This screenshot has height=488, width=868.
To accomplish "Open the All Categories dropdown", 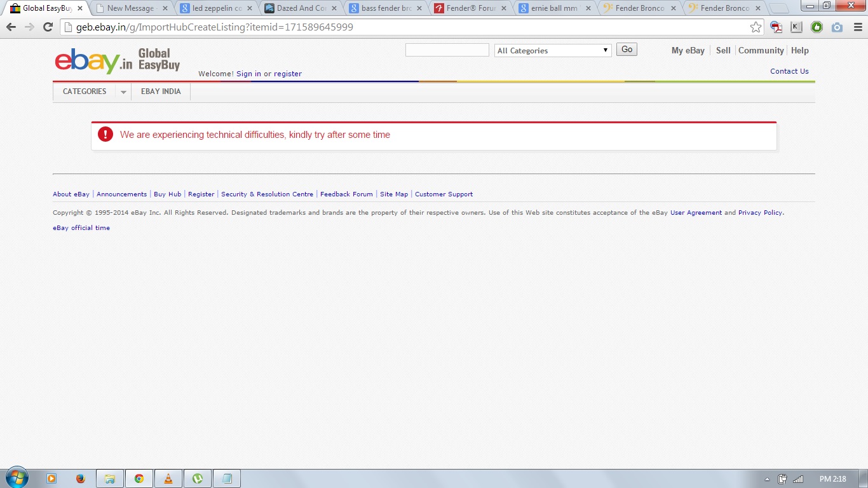I will (x=553, y=50).
